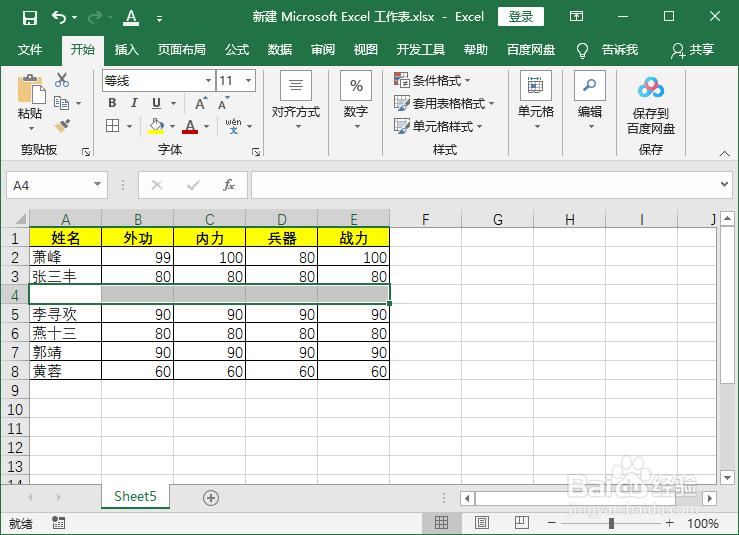Click the 登录 sign-in button

(x=521, y=17)
